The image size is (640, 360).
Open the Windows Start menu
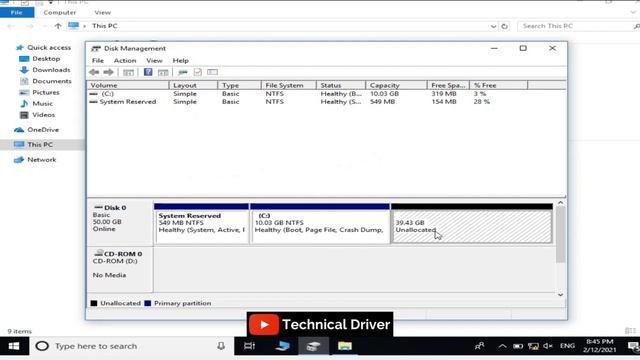[x=14, y=346]
